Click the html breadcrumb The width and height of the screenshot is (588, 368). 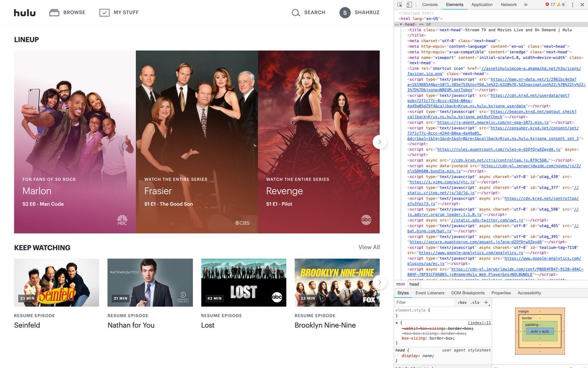(400, 284)
